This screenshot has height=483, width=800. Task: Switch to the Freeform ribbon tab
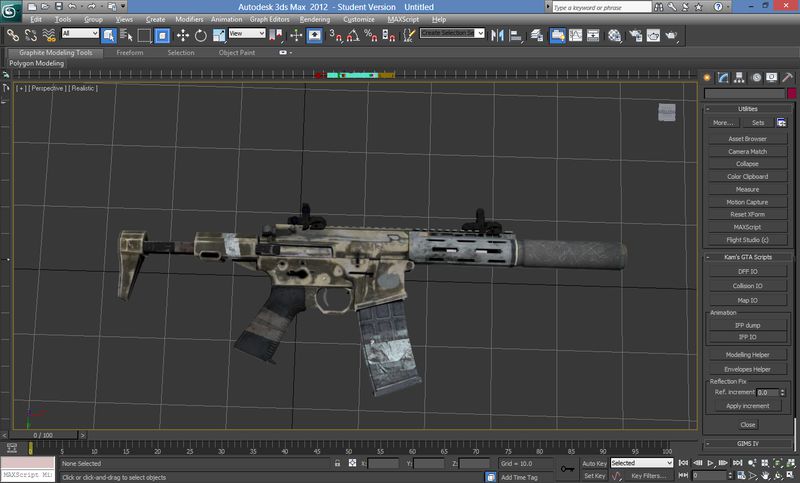(x=130, y=52)
